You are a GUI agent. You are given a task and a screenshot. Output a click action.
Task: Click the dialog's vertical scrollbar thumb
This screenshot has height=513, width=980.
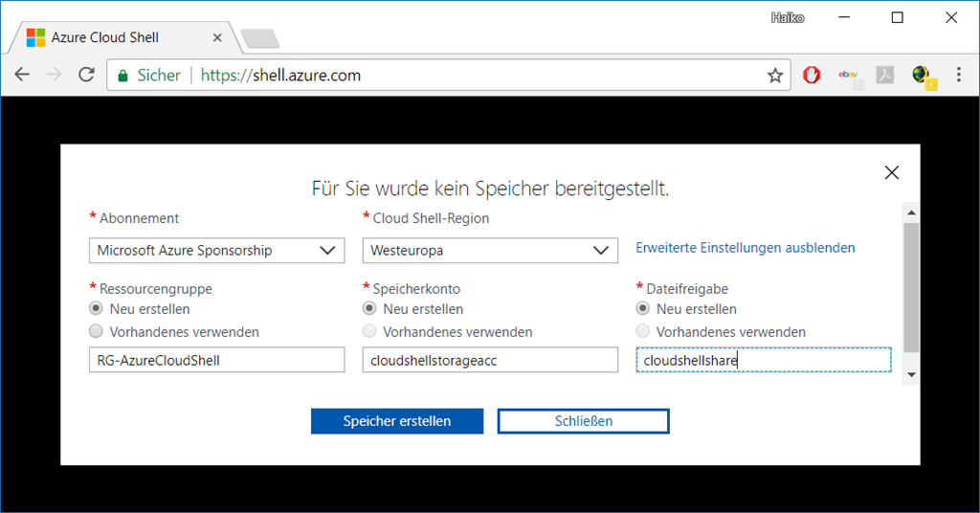click(x=911, y=287)
